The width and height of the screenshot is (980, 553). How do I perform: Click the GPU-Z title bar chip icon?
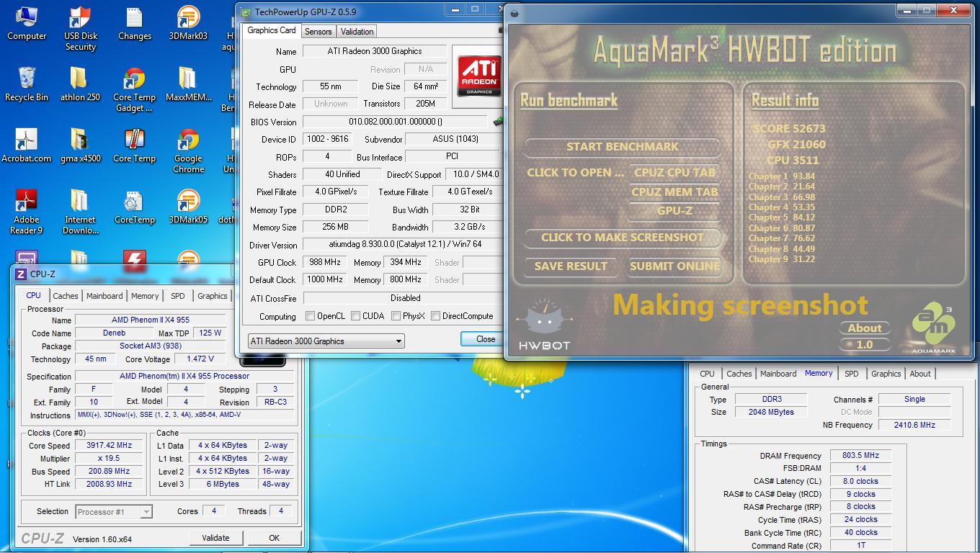pyautogui.click(x=246, y=12)
